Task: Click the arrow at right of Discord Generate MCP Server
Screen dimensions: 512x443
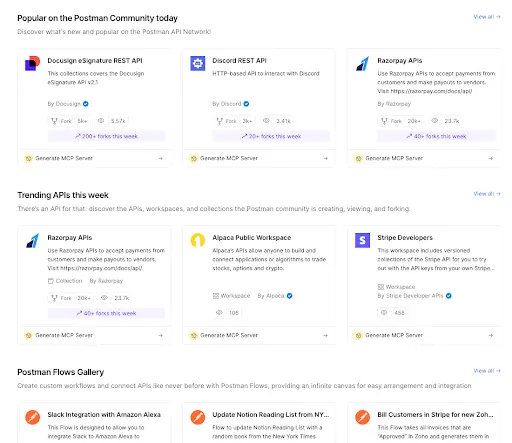Action: pyautogui.click(x=326, y=158)
